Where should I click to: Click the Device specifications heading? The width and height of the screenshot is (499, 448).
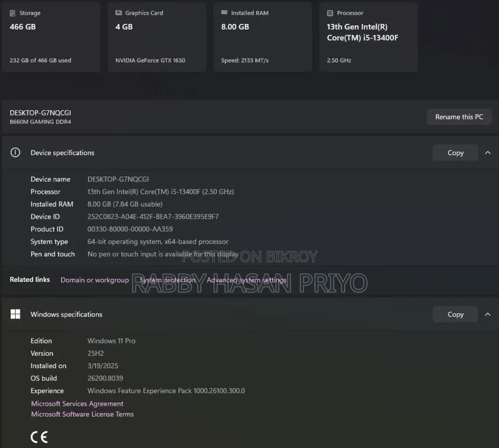[x=62, y=153]
